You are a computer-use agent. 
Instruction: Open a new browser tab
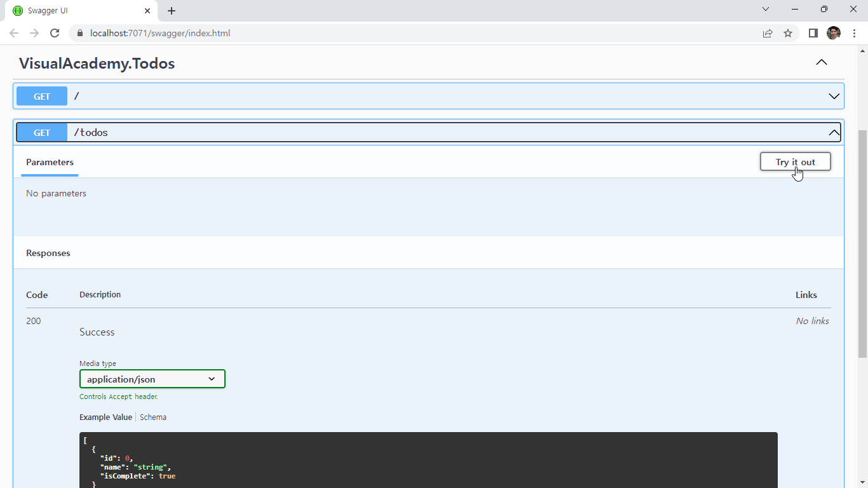(172, 11)
